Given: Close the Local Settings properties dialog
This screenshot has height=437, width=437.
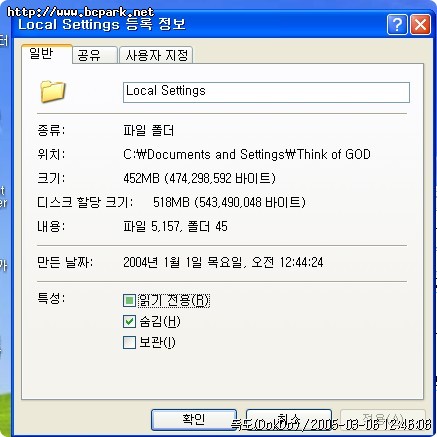Looking at the screenshot, I should 420,24.
